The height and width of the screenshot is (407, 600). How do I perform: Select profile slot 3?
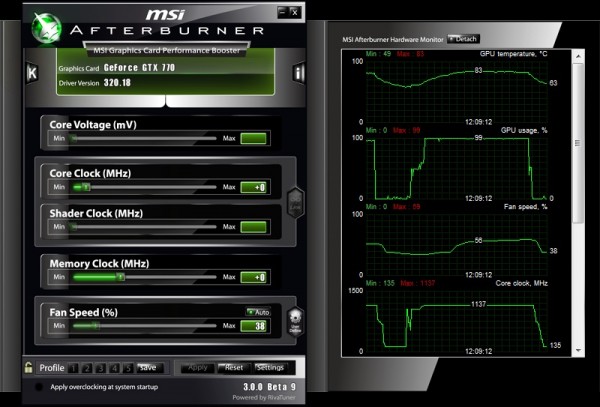[x=100, y=368]
